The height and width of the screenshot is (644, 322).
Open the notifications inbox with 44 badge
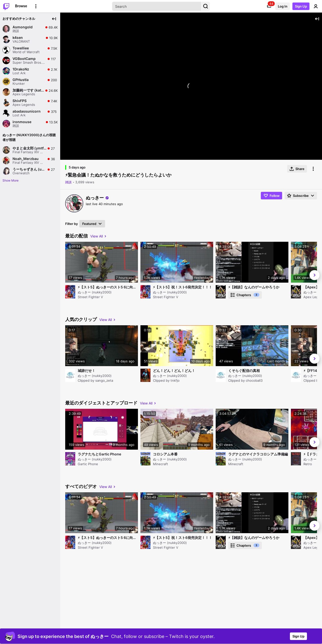269,6
